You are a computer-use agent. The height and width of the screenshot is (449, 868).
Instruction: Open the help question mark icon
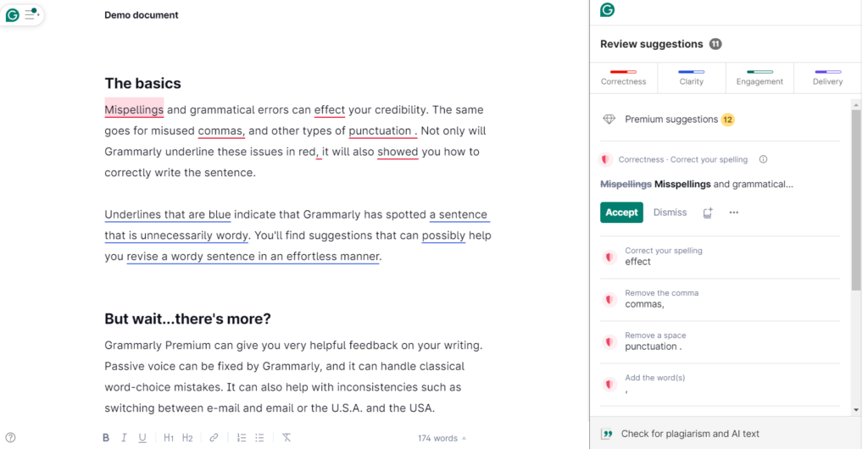click(x=10, y=438)
